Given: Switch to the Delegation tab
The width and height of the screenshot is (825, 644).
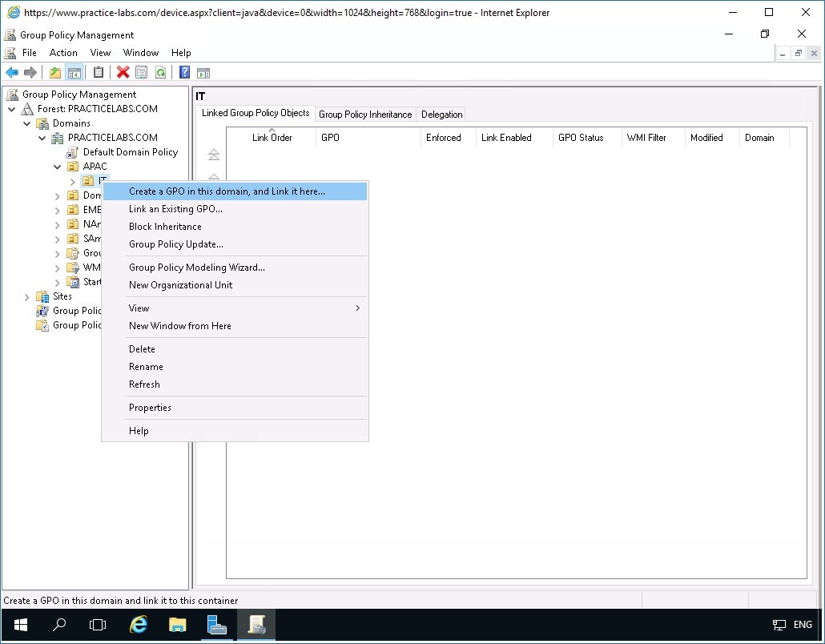Looking at the screenshot, I should coord(442,115).
